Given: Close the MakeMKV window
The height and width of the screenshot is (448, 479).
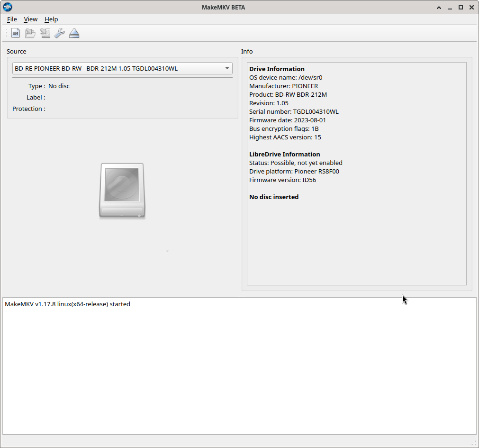Looking at the screenshot, I should 471,7.
